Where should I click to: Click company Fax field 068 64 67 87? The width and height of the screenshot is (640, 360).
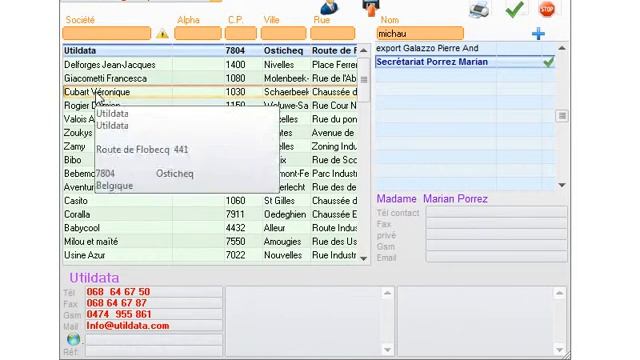(x=154, y=303)
